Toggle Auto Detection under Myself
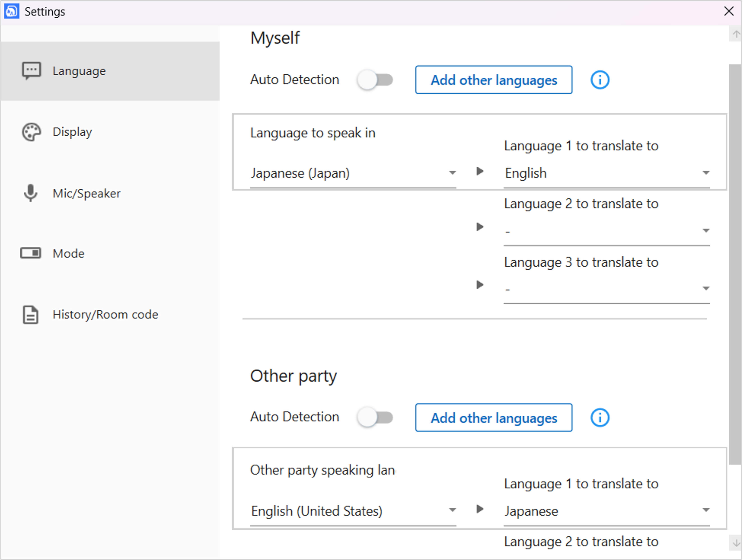This screenshot has width=743, height=560. [375, 80]
